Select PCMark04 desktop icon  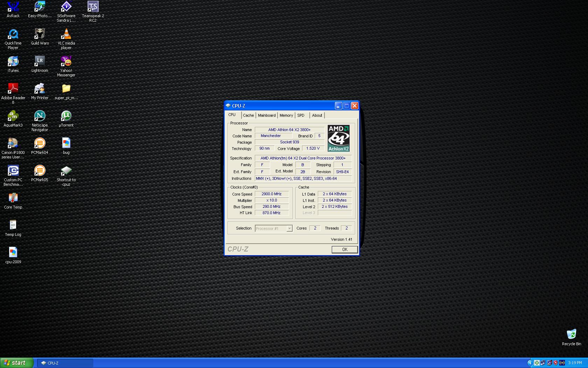pos(40,146)
